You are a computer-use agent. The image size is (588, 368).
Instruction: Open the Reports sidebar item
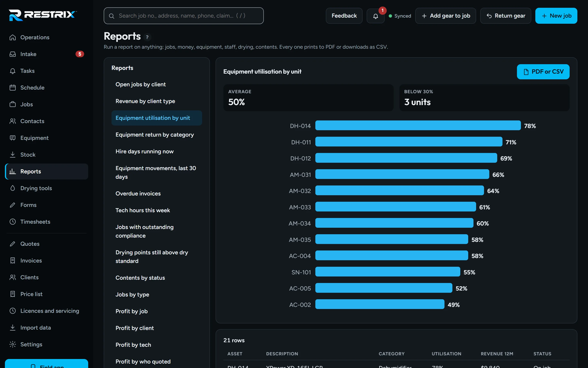coord(47,172)
